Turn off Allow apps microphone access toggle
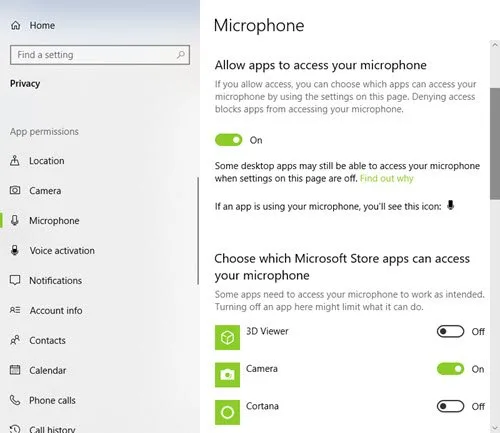Viewport: 500px width, 433px height. 229,140
